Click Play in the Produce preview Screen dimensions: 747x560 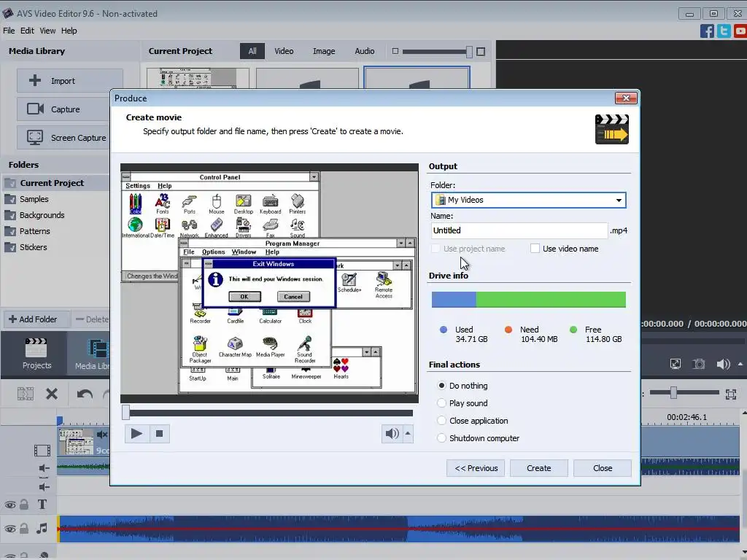[136, 434]
